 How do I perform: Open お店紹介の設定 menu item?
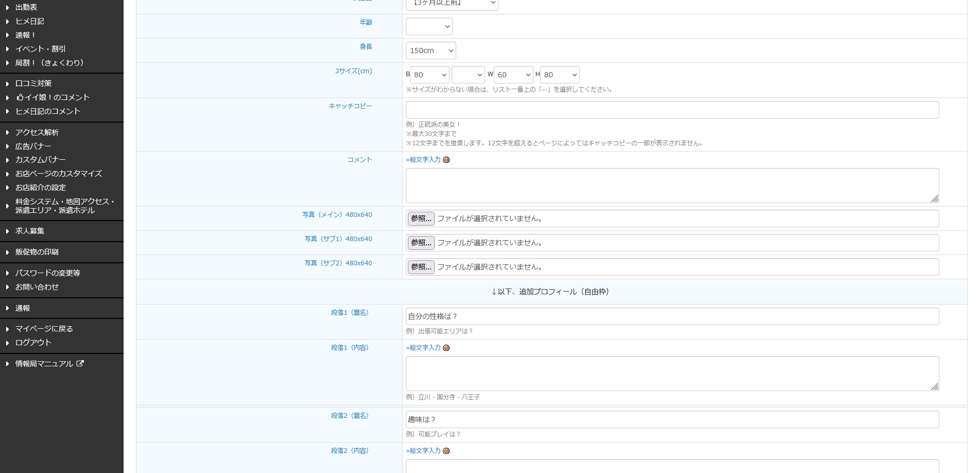click(x=41, y=188)
